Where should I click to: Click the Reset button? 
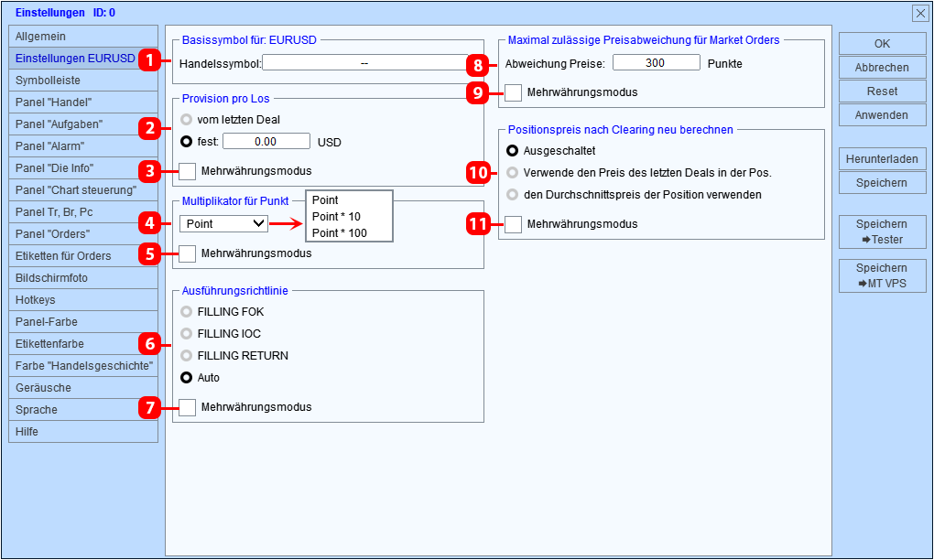click(x=883, y=92)
